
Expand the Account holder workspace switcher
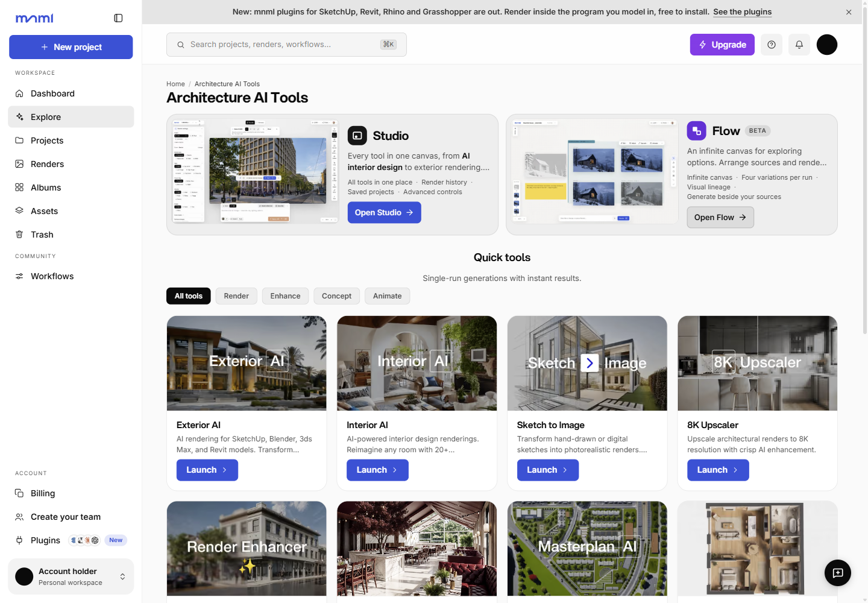71,576
